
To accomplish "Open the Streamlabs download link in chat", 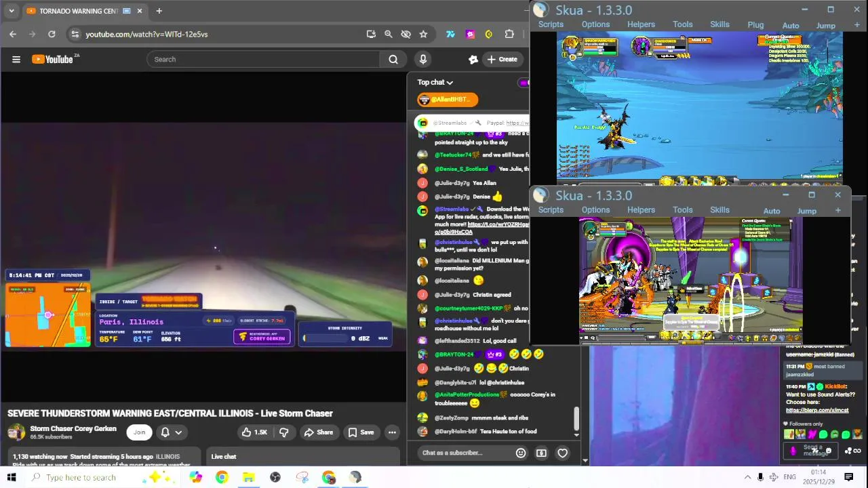I will click(x=481, y=228).
